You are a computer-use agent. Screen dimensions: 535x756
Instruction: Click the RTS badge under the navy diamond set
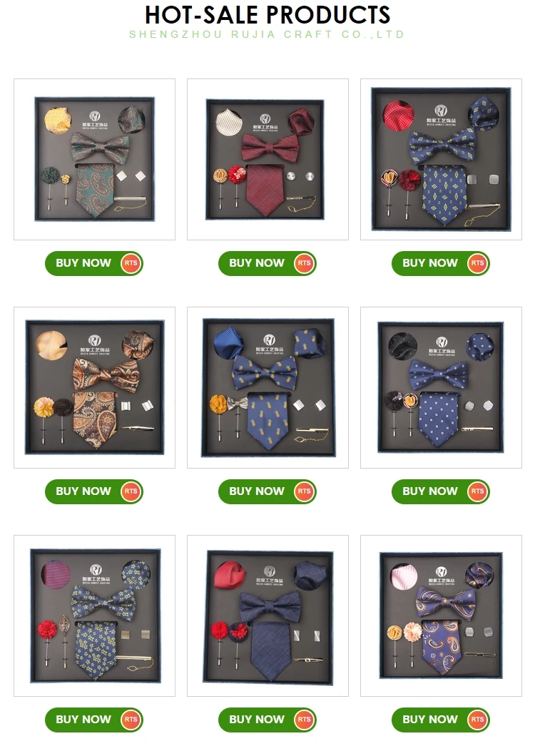tap(478, 263)
